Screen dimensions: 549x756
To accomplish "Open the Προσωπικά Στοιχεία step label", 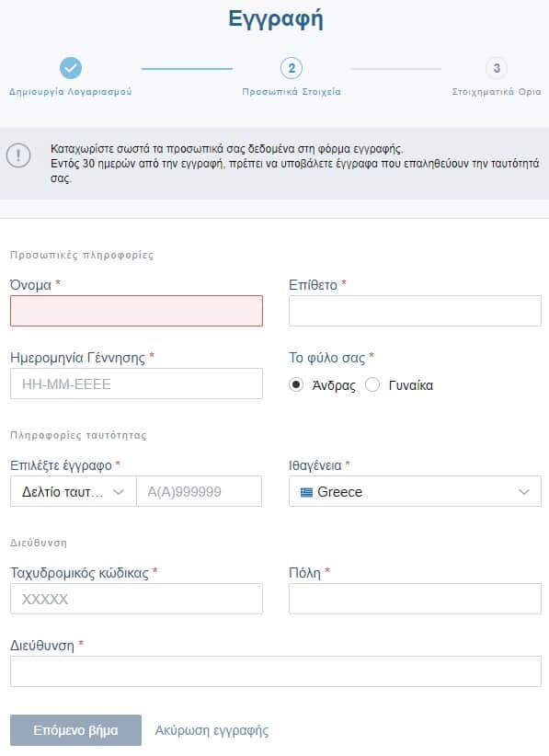I will click(x=292, y=92).
